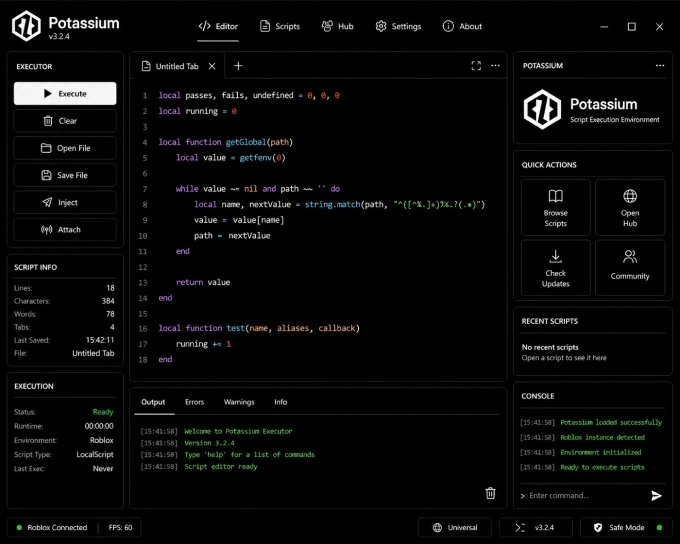The image size is (680, 544).
Task: Click the Roblox Connected status indicator
Action: coord(52,528)
